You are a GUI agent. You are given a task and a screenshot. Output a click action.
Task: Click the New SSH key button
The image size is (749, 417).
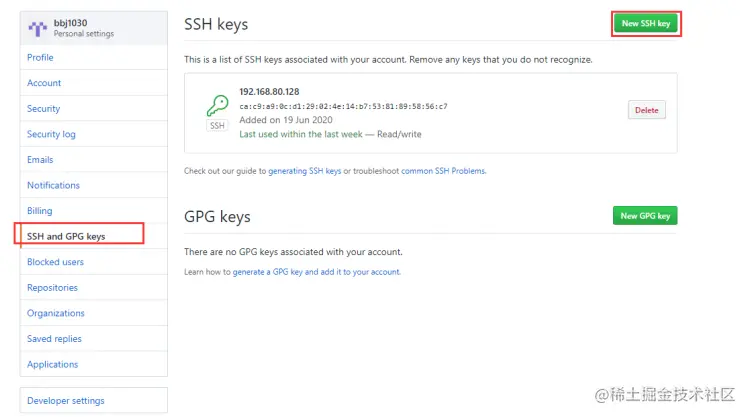click(645, 24)
